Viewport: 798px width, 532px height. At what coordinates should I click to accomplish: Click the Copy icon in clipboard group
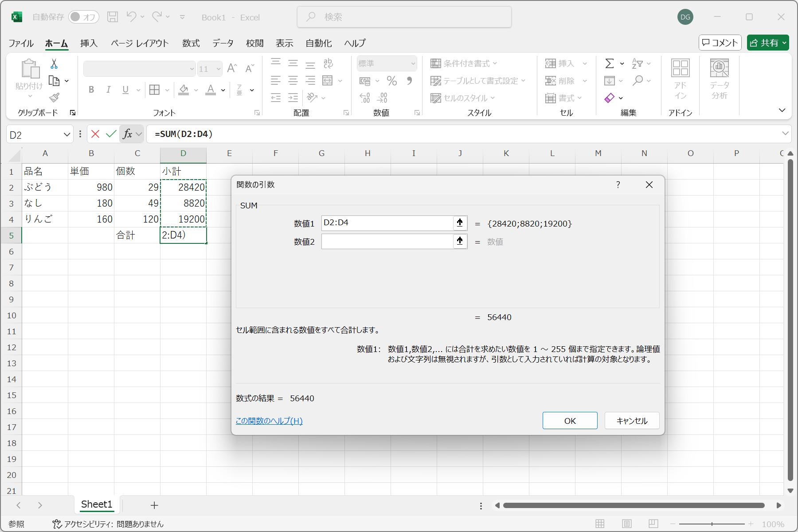pos(54,81)
